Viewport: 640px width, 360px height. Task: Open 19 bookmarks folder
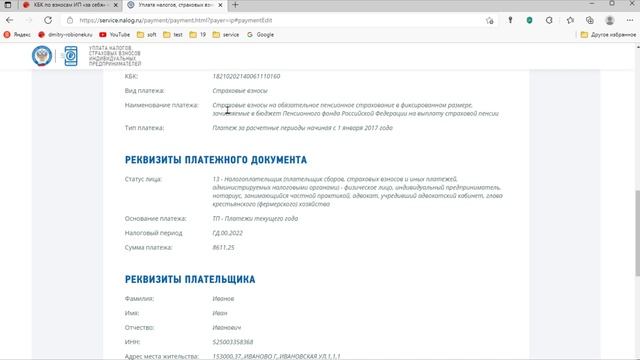198,35
